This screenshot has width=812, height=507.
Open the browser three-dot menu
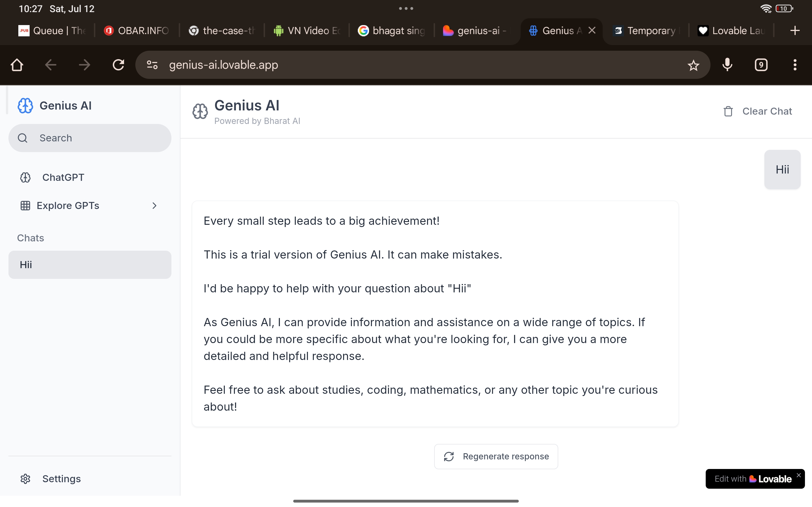[795, 65]
